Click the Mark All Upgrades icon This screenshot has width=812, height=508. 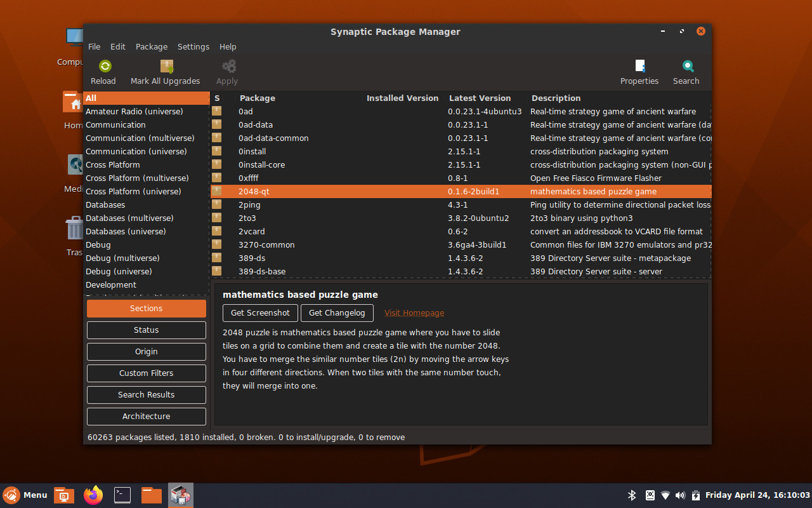pyautogui.click(x=167, y=66)
